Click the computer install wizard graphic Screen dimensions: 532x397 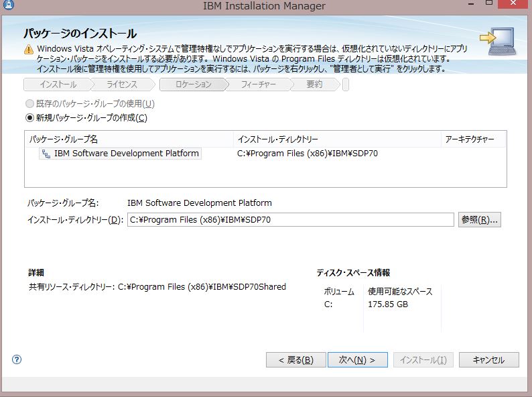[x=498, y=42]
